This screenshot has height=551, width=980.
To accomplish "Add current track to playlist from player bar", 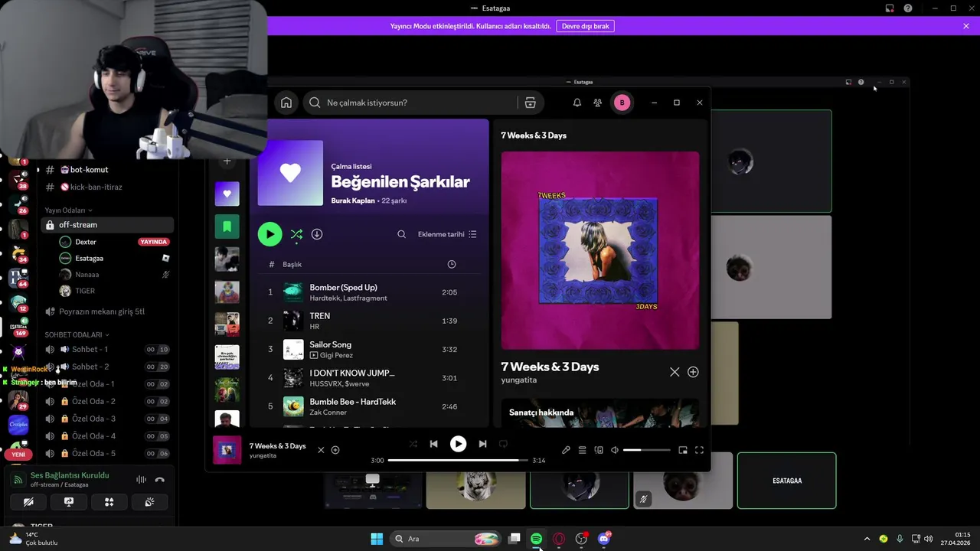I will pyautogui.click(x=335, y=450).
